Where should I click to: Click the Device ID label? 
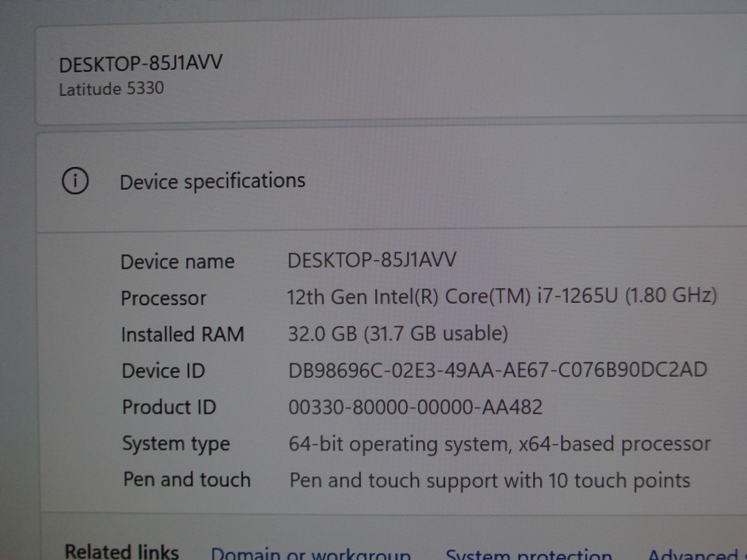pyautogui.click(x=163, y=371)
